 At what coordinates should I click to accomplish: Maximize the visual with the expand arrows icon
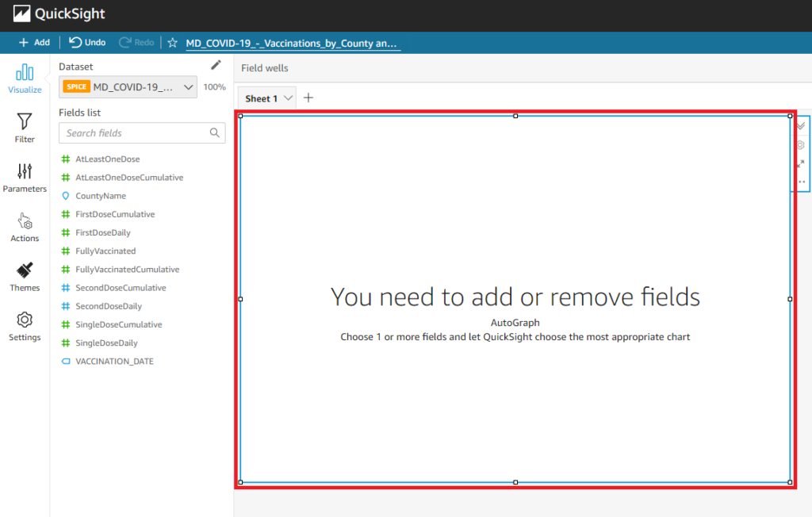tap(800, 163)
